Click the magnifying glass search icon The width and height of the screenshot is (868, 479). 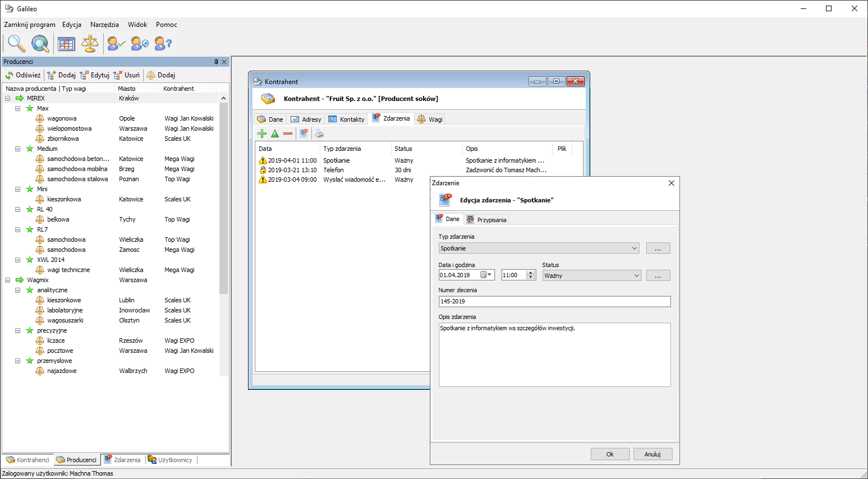pos(16,43)
